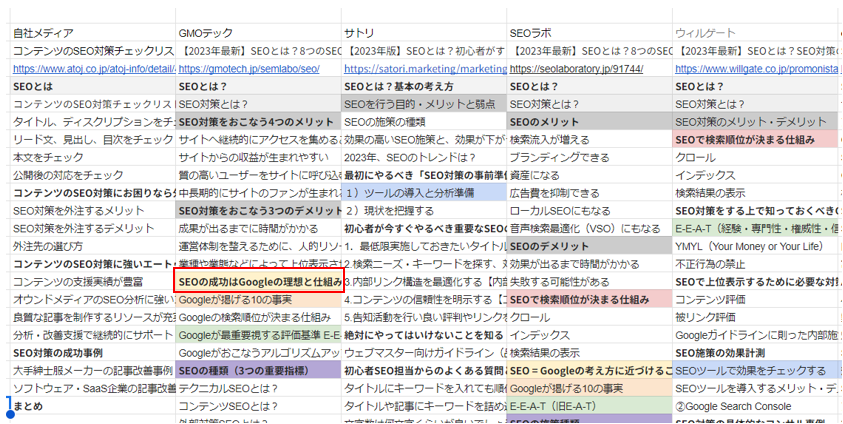
Task: Select the 失敗する可能性がある cell
Action: click(590, 282)
